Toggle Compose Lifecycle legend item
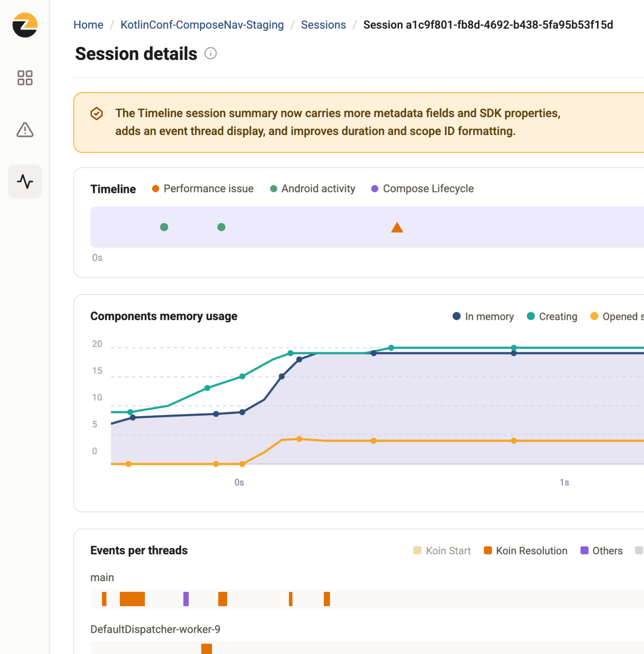Viewport: 644px width, 654px height. [x=422, y=189]
